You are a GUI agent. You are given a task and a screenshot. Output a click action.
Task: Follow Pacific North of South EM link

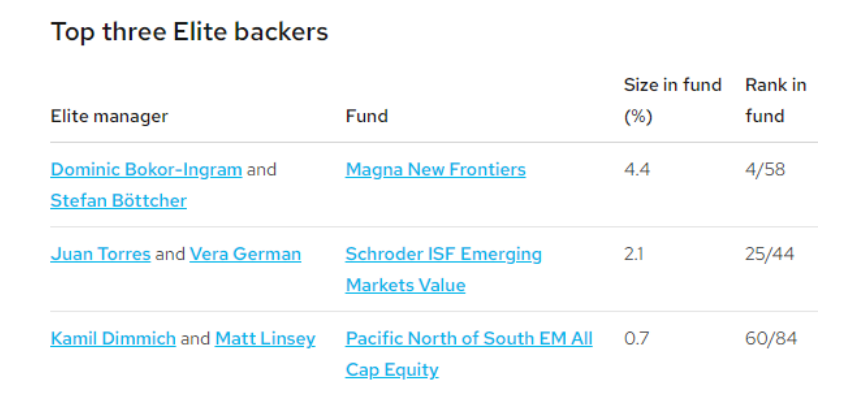[469, 355]
